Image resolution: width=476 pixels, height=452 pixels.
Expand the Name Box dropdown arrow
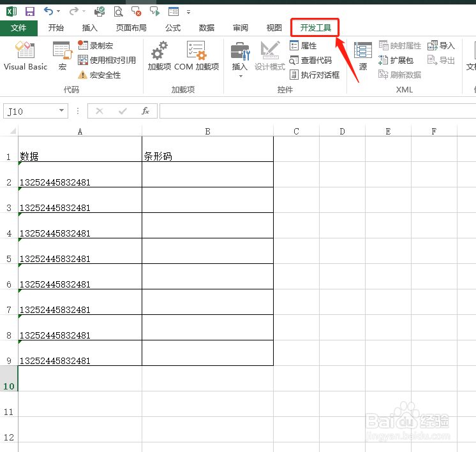(62, 111)
